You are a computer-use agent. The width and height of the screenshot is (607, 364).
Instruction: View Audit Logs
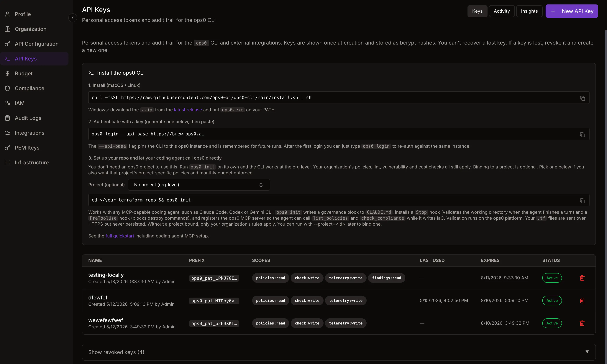point(34,118)
